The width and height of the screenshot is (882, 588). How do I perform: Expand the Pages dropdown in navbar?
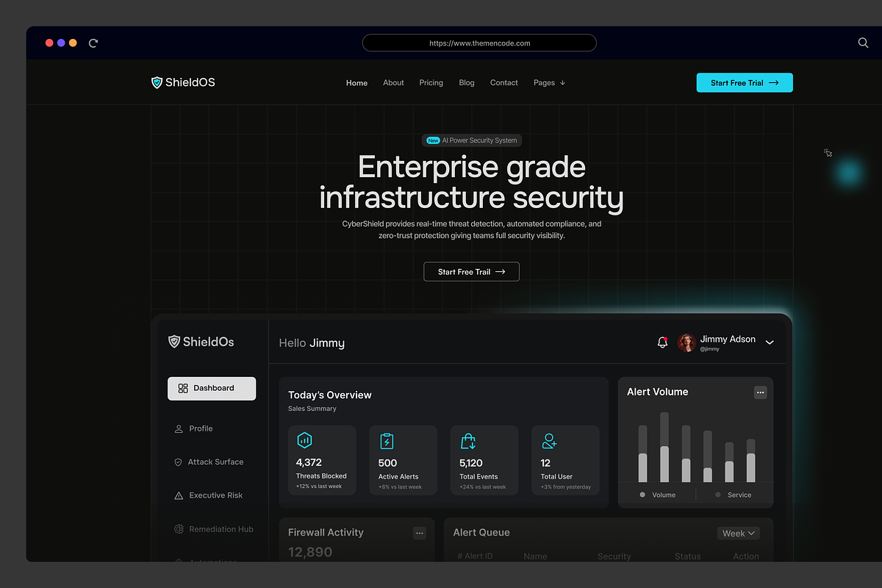coord(549,83)
